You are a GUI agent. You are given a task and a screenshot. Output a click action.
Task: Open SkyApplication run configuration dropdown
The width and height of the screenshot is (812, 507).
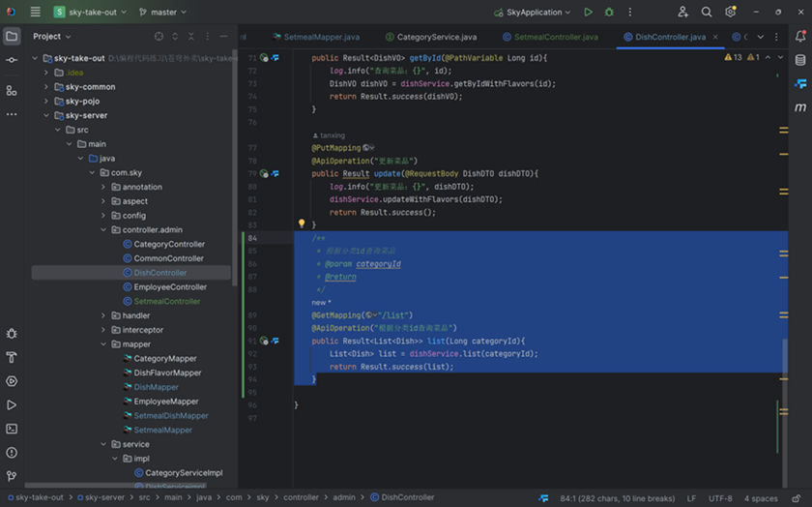click(x=533, y=12)
